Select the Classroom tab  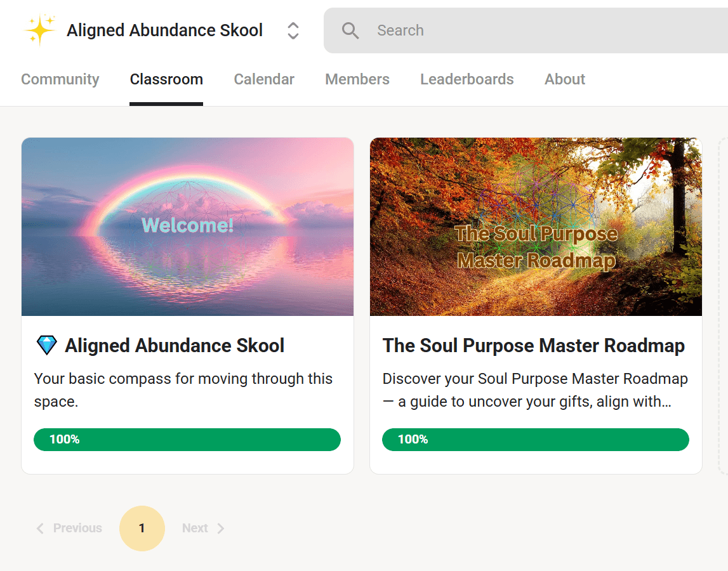point(166,79)
